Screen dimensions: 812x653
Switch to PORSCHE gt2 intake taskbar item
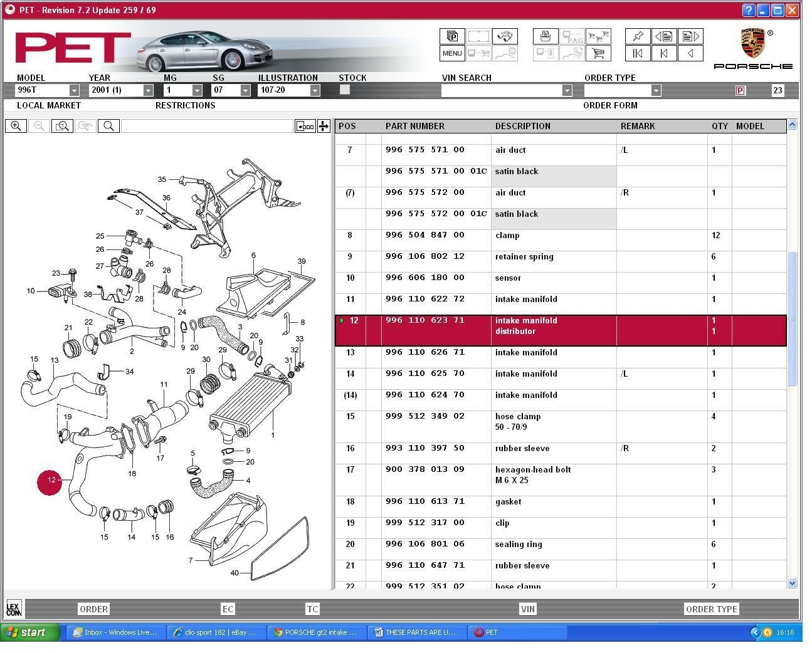tap(316, 632)
